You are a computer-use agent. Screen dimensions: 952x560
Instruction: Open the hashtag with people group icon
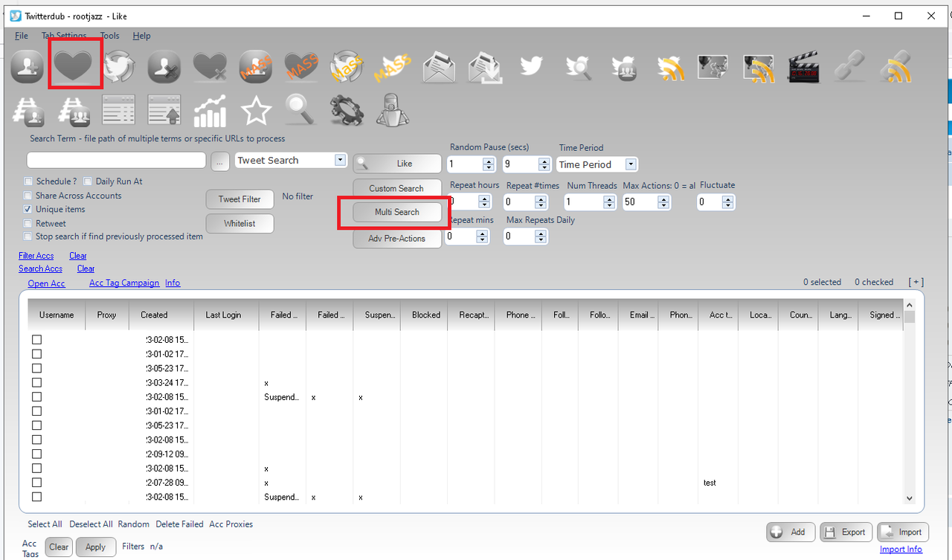73,111
